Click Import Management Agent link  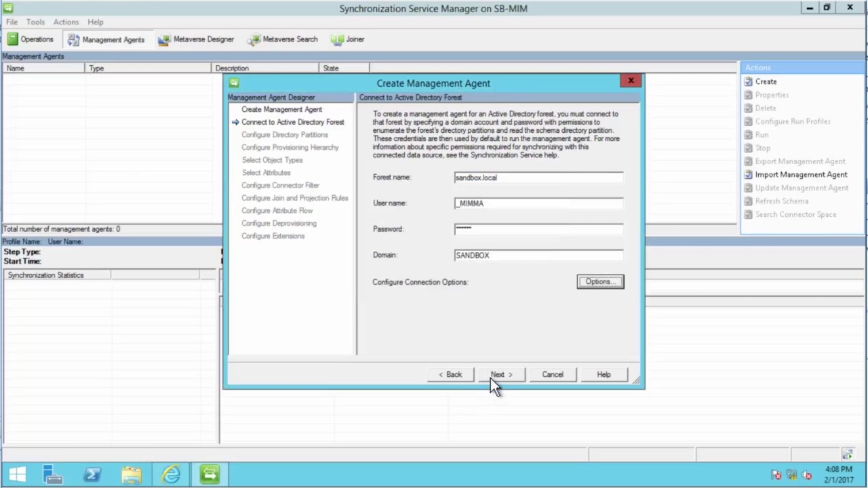pyautogui.click(x=801, y=174)
